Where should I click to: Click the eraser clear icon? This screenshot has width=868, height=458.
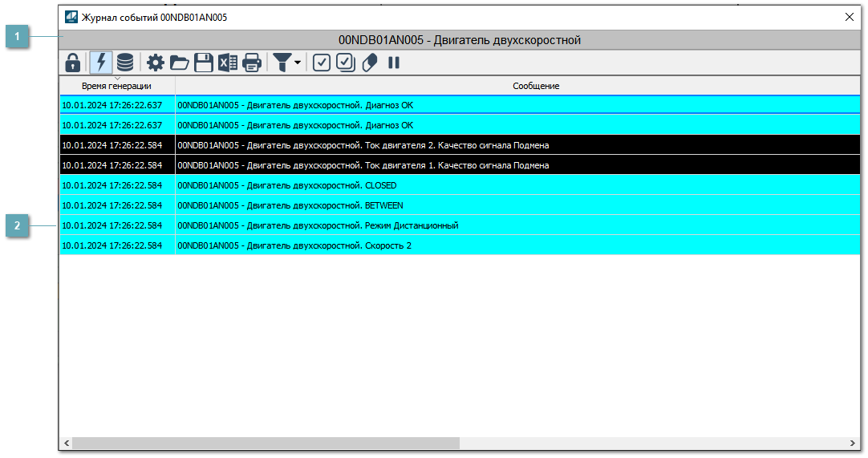369,63
